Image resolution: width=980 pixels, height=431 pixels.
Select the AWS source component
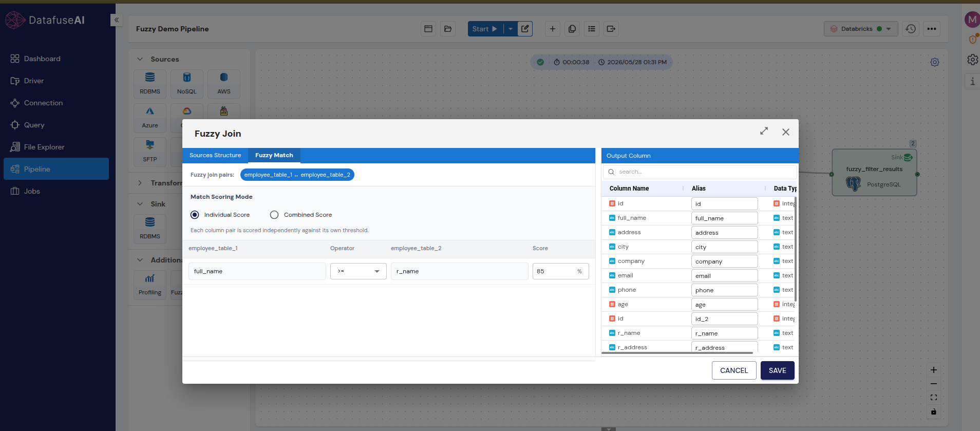pos(224,84)
